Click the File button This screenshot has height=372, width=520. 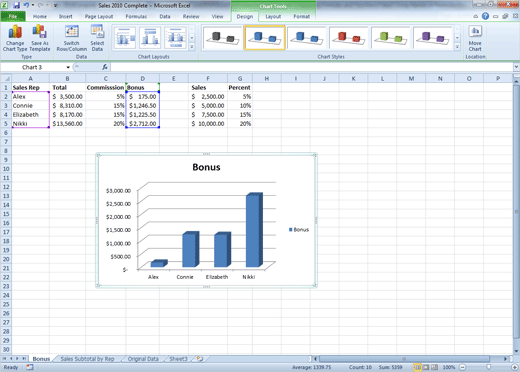13,16
